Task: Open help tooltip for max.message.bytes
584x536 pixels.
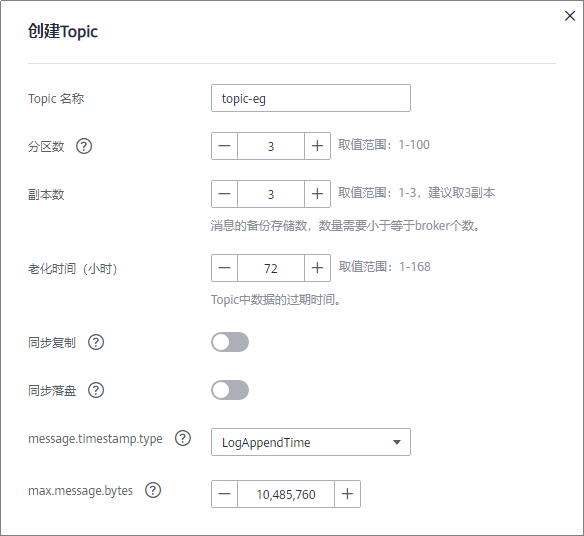Action: coord(153,490)
